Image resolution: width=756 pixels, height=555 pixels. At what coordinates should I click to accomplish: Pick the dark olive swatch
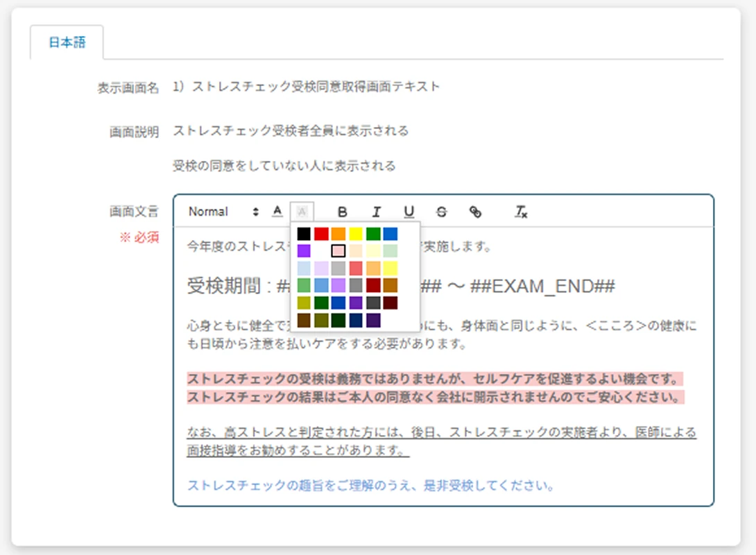click(321, 321)
